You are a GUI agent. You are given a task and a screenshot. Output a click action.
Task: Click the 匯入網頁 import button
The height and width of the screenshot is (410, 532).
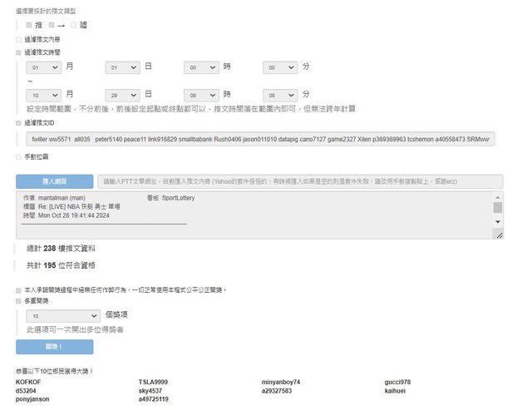(x=55, y=180)
